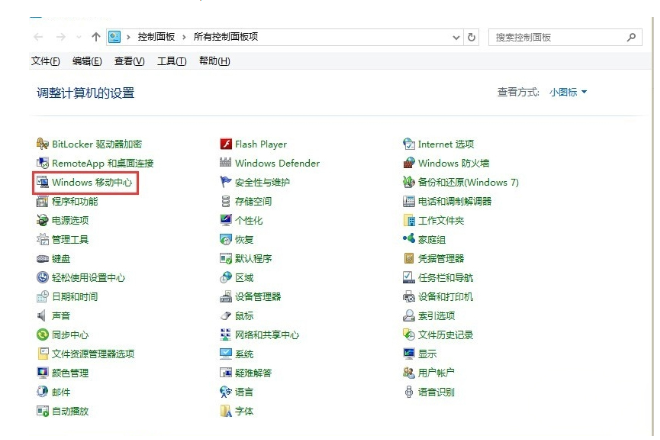This screenshot has height=440, width=660.
Task: Open 文件历史记录 link
Action: tap(445, 335)
